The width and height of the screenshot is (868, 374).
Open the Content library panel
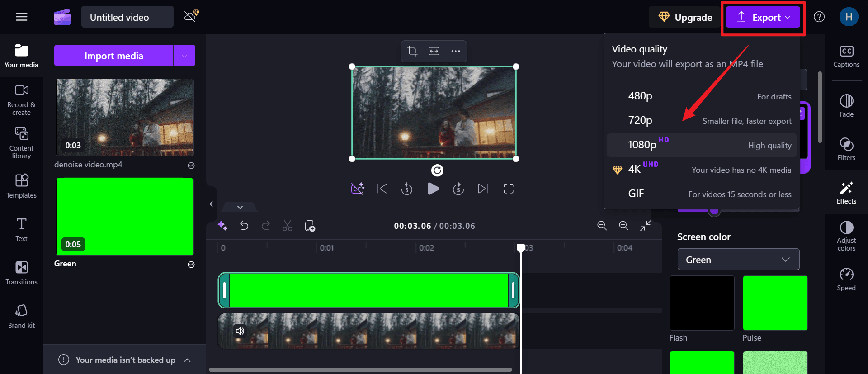point(21,143)
